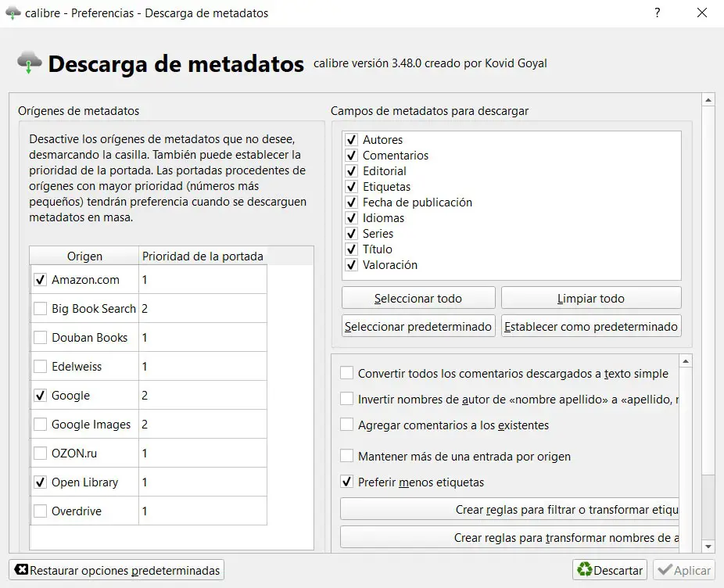The image size is (724, 588).
Task: Open Crear reglas para filtrar etiquetas
Action: (x=510, y=509)
